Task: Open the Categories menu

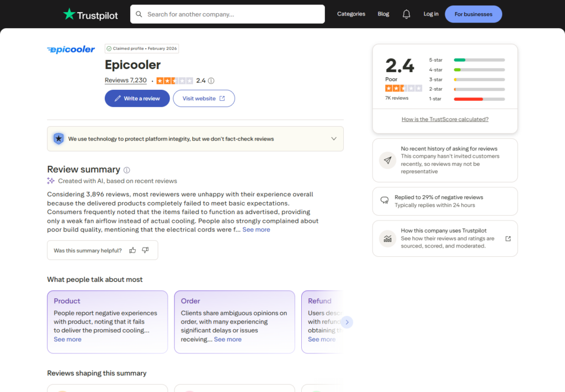Action: click(x=351, y=14)
